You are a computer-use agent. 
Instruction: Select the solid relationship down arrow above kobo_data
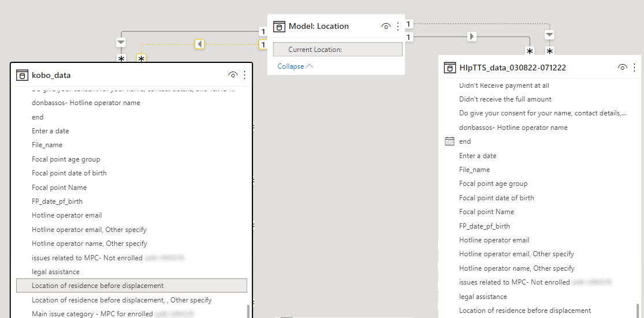(121, 42)
